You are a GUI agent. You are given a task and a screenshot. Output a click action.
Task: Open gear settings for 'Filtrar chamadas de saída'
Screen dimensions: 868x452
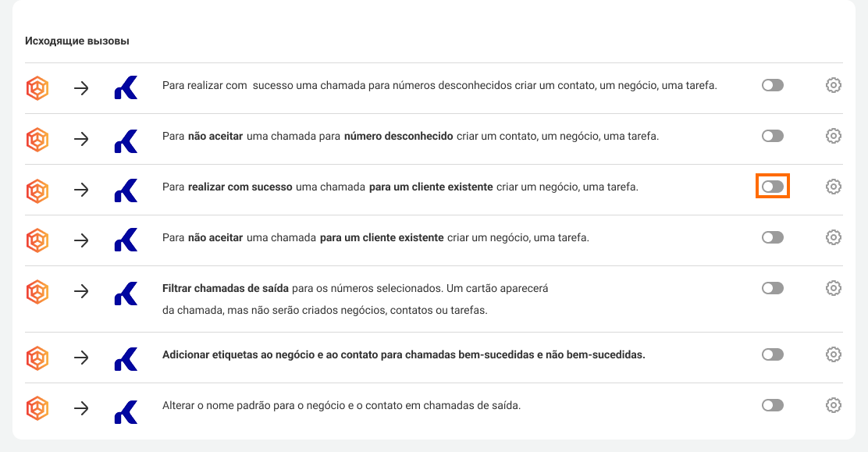[x=833, y=288]
